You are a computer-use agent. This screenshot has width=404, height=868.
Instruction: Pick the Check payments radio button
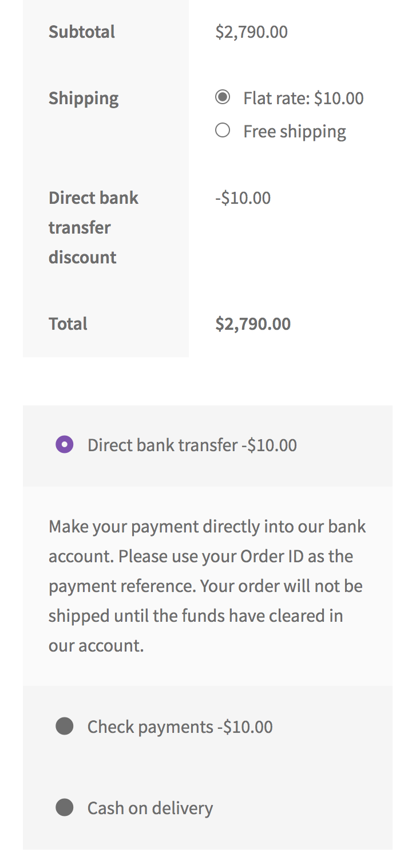pyautogui.click(x=65, y=726)
